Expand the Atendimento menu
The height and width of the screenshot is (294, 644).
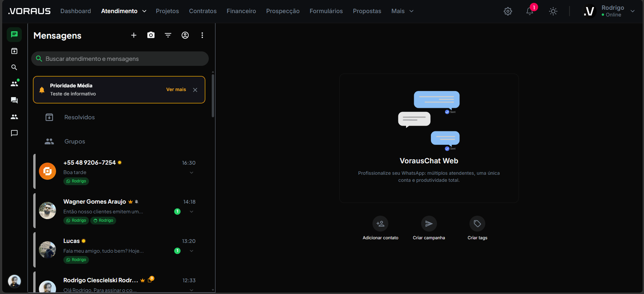point(124,11)
